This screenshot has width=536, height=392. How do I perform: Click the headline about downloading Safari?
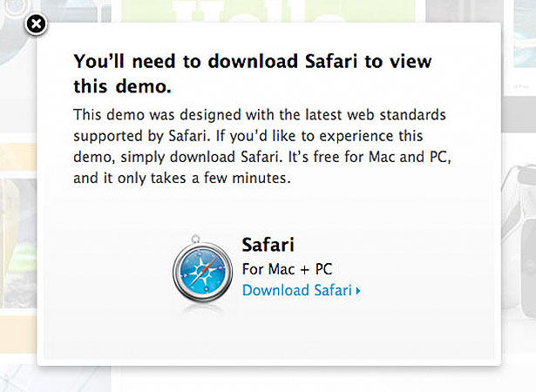(253, 73)
